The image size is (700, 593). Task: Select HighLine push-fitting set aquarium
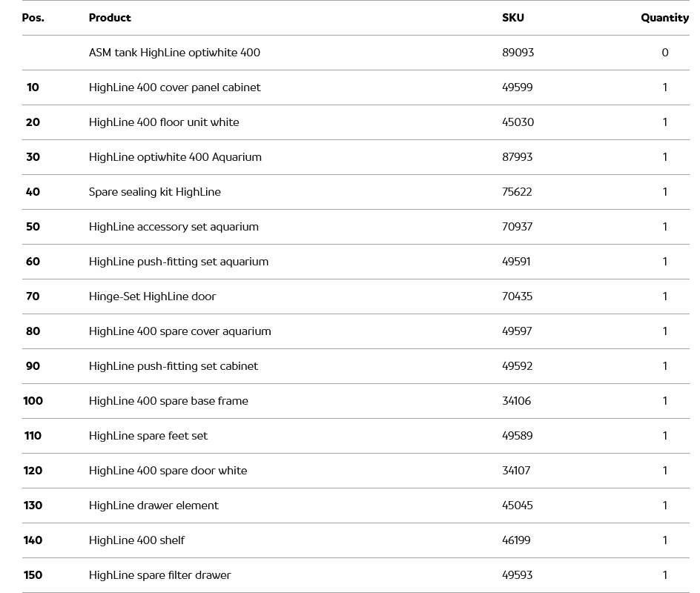(178, 262)
